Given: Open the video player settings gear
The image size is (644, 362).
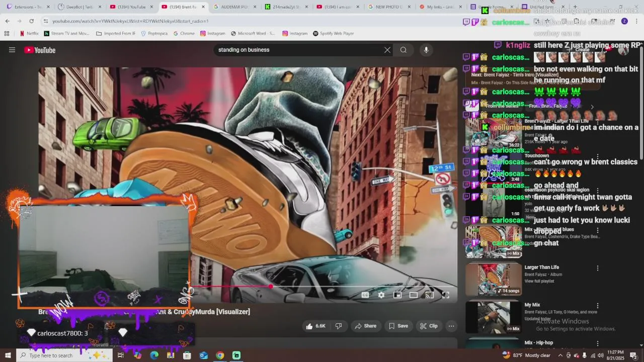Looking at the screenshot, I should tap(381, 295).
